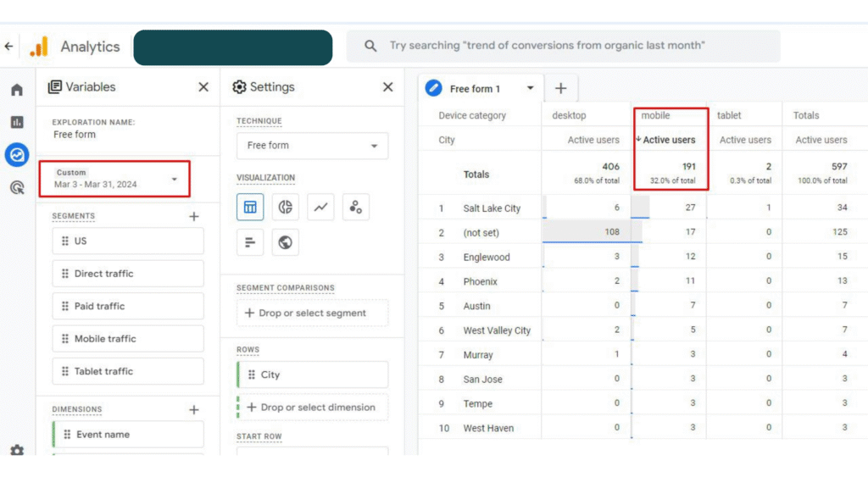The width and height of the screenshot is (868, 477).
Task: Open the Advertising sidebar icon
Action: [x=17, y=188]
